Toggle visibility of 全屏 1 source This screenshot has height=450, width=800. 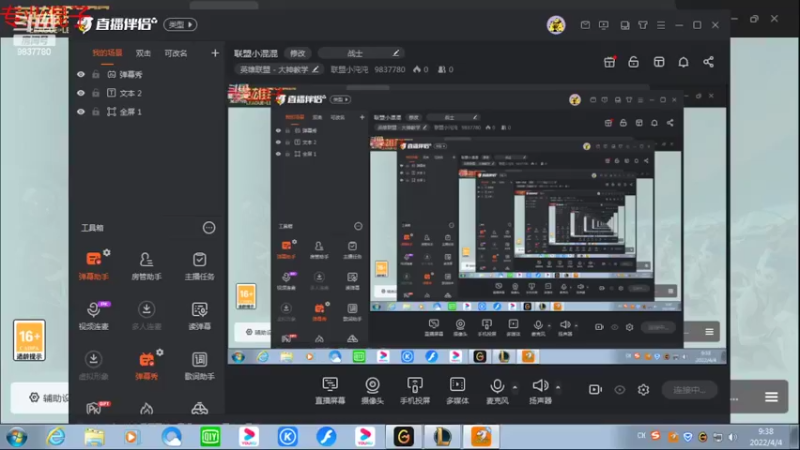pos(81,112)
